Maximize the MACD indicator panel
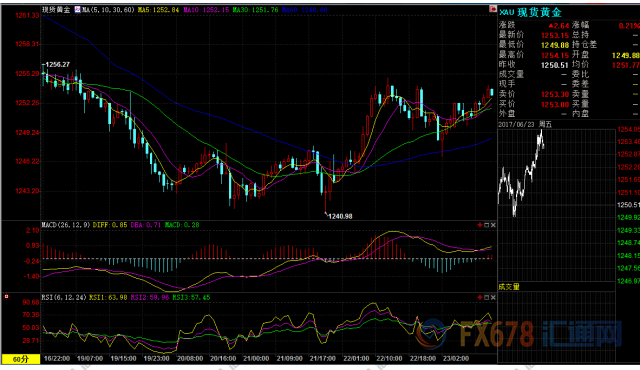This screenshot has width=640, height=370. pos(487,225)
